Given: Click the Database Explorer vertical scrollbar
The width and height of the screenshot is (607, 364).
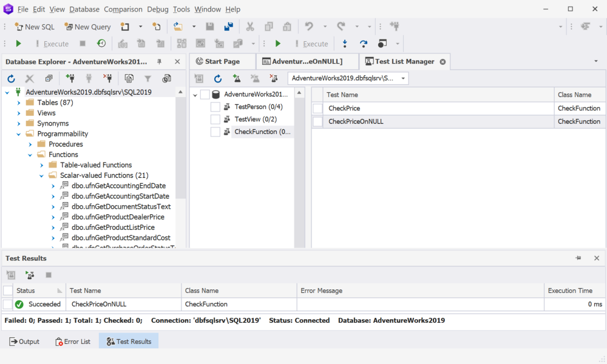Looking at the screenshot, I should [180, 166].
